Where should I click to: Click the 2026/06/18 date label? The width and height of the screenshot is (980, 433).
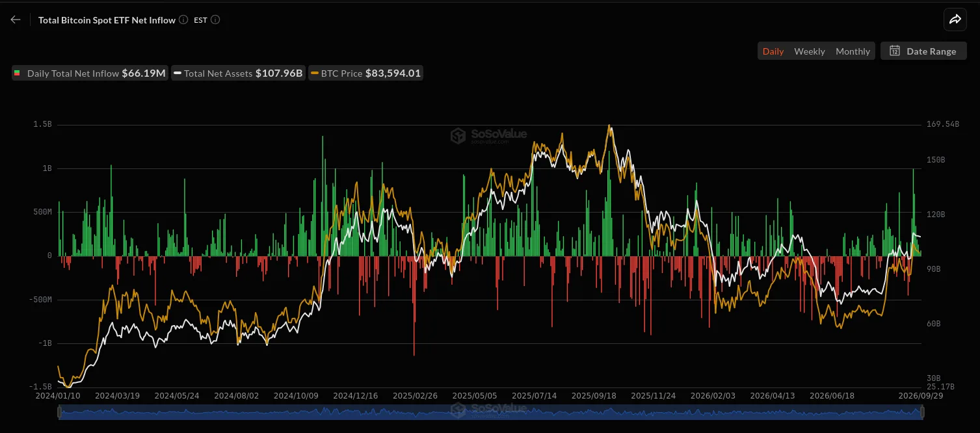(x=832, y=395)
